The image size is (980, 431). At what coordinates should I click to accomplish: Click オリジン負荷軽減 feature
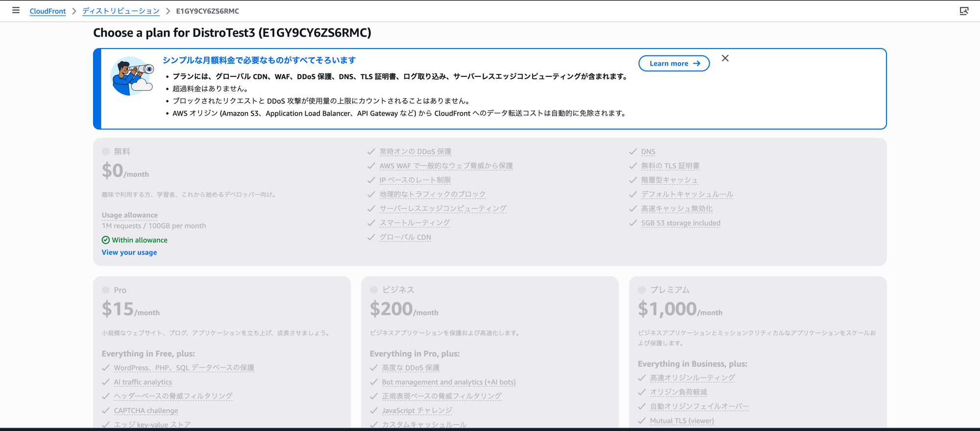679,392
